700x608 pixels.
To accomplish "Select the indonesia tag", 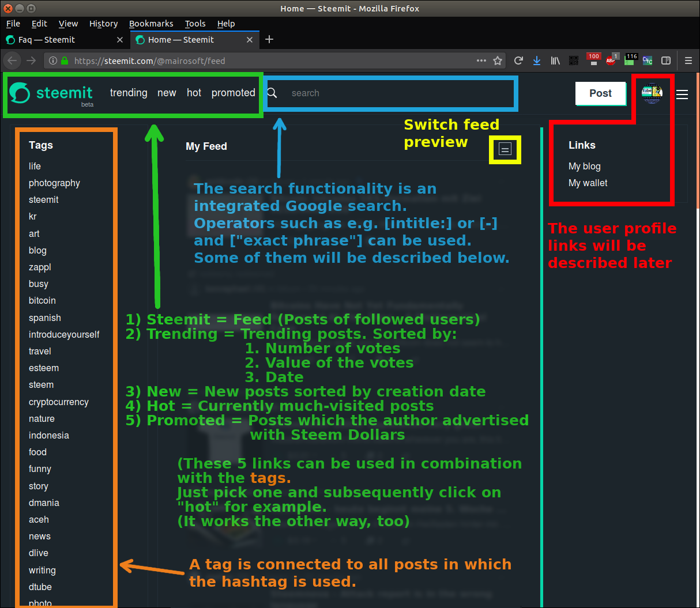I will pyautogui.click(x=49, y=435).
